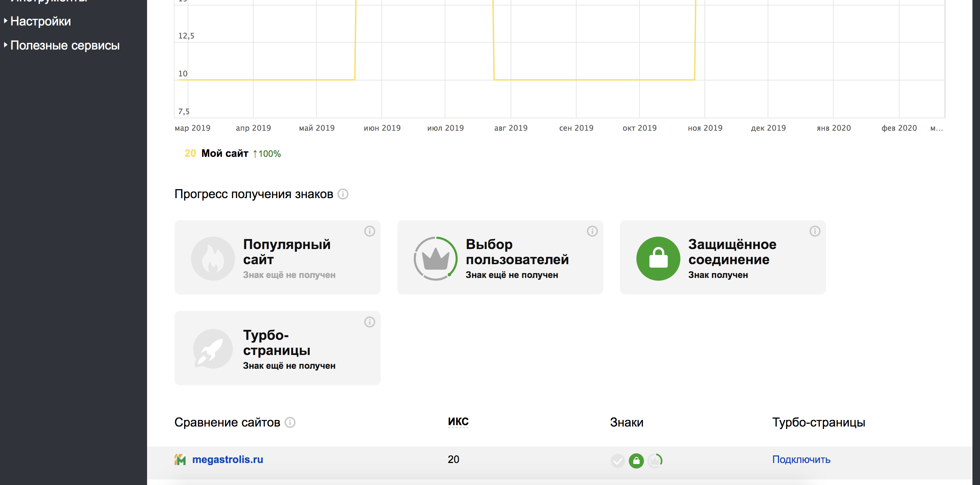Image resolution: width=980 pixels, height=485 pixels.
Task: Click the Turbo pages rocket badge icon
Action: (x=213, y=349)
